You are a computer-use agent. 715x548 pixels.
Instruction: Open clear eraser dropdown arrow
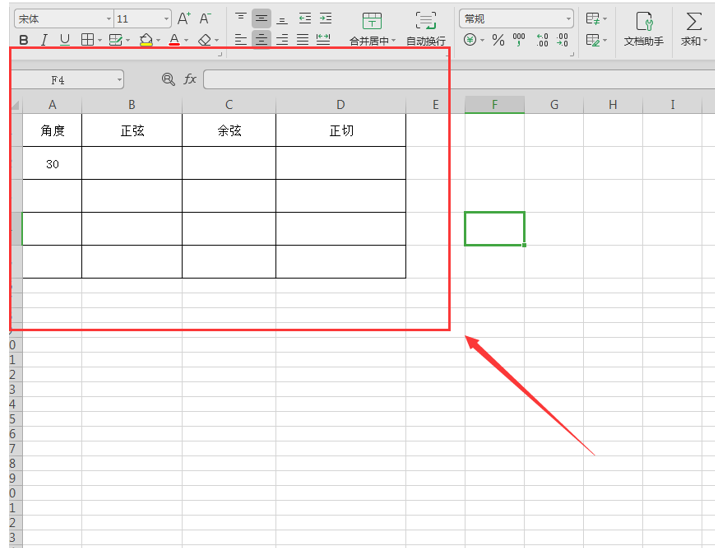tap(217, 41)
